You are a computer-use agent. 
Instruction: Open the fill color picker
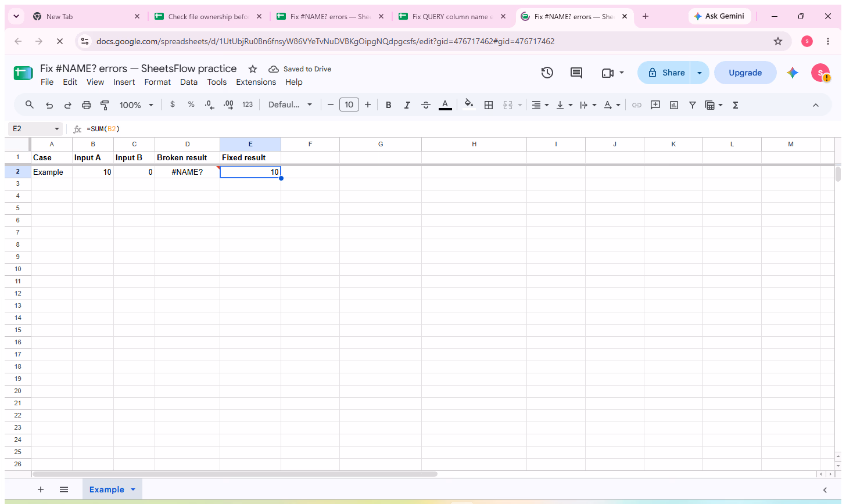469,105
